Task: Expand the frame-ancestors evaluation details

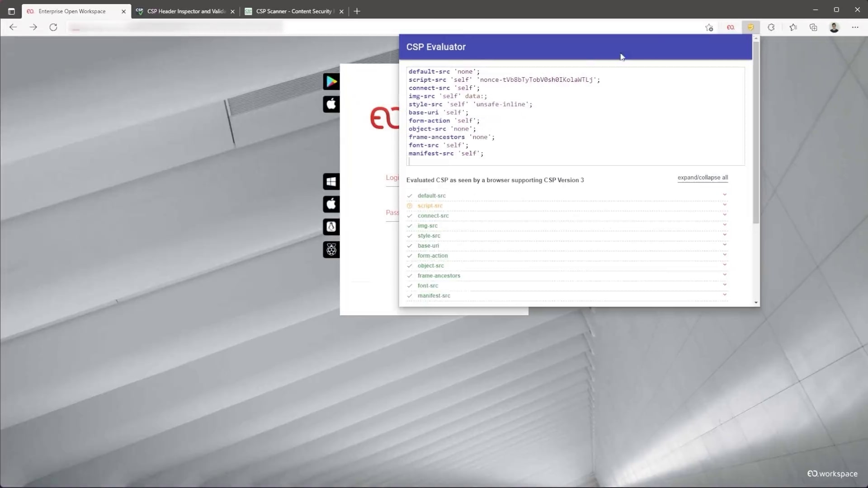Action: [724, 275]
